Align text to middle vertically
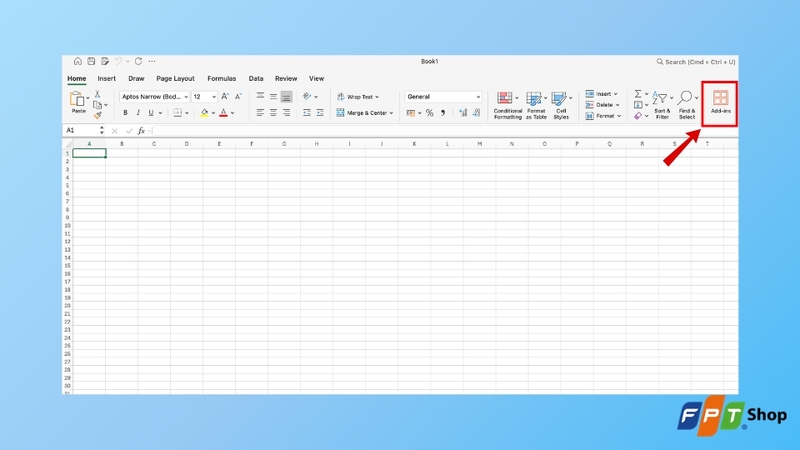 click(273, 96)
